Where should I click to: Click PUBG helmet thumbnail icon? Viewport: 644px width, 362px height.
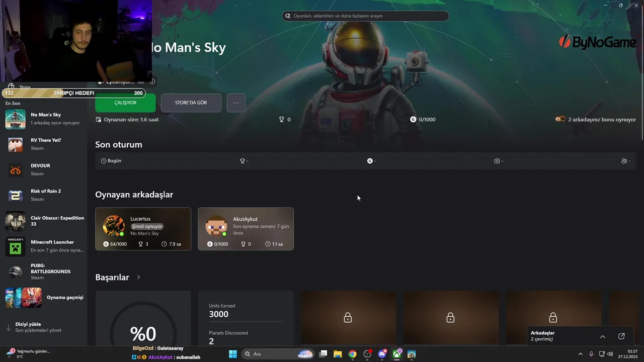[x=16, y=272]
